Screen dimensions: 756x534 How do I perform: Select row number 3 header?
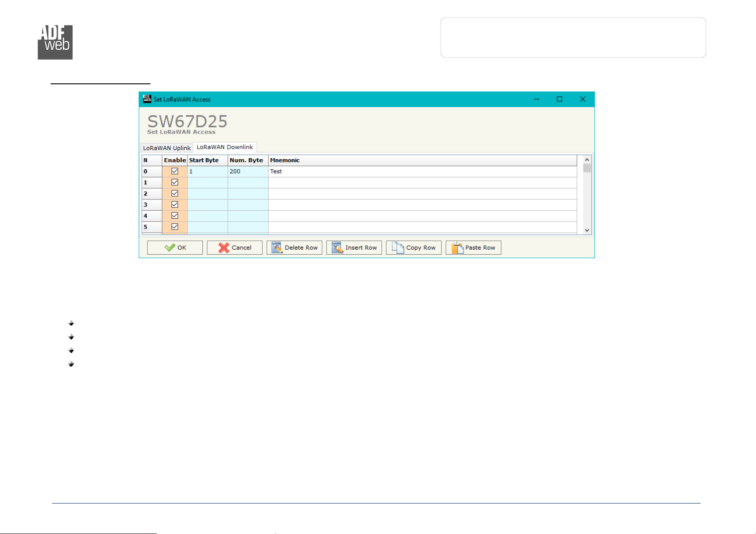coord(152,204)
